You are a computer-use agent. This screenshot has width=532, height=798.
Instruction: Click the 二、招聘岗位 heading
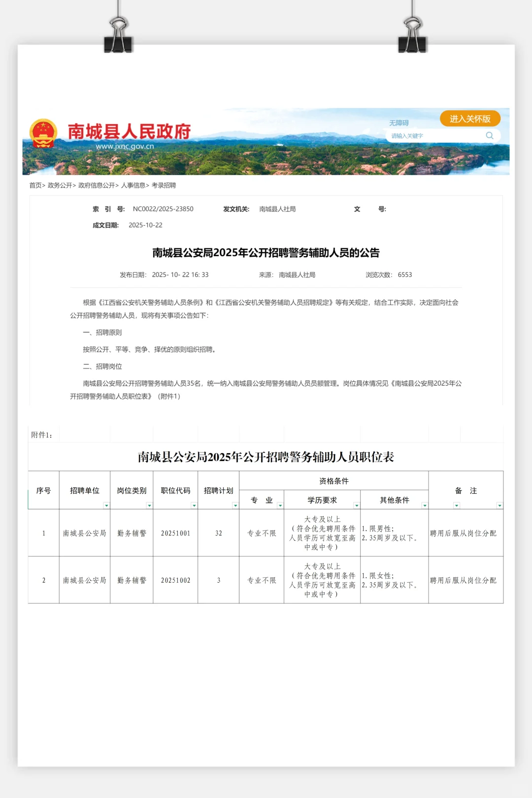[x=102, y=366]
